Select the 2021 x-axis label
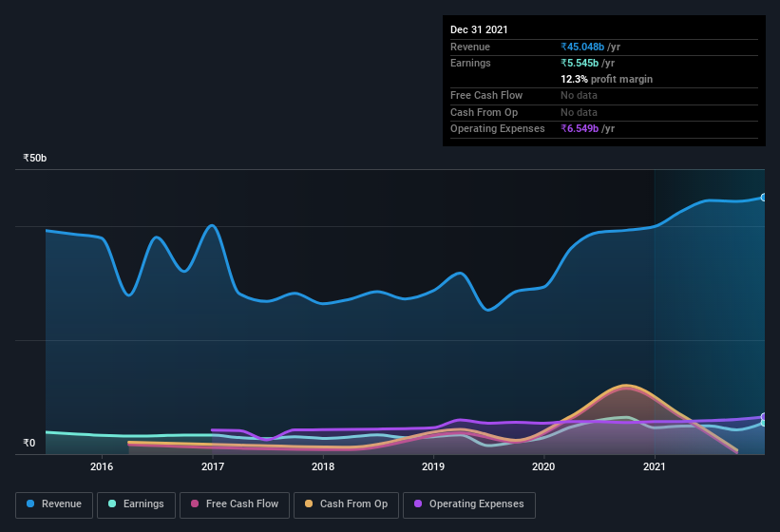This screenshot has width=780, height=532. tap(655, 466)
